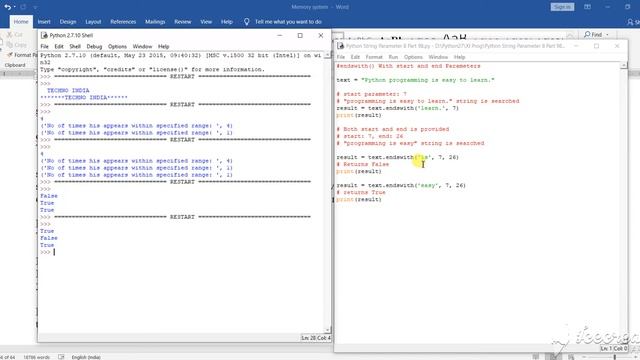The width and height of the screenshot is (640, 360).
Task: Click the Redo icon in Word's title bar
Action: click(x=23, y=7)
